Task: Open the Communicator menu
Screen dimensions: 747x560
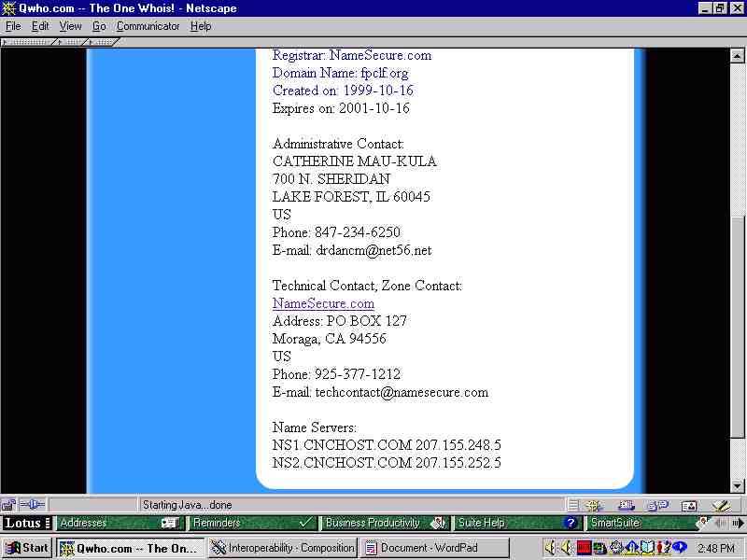Action: [148, 26]
